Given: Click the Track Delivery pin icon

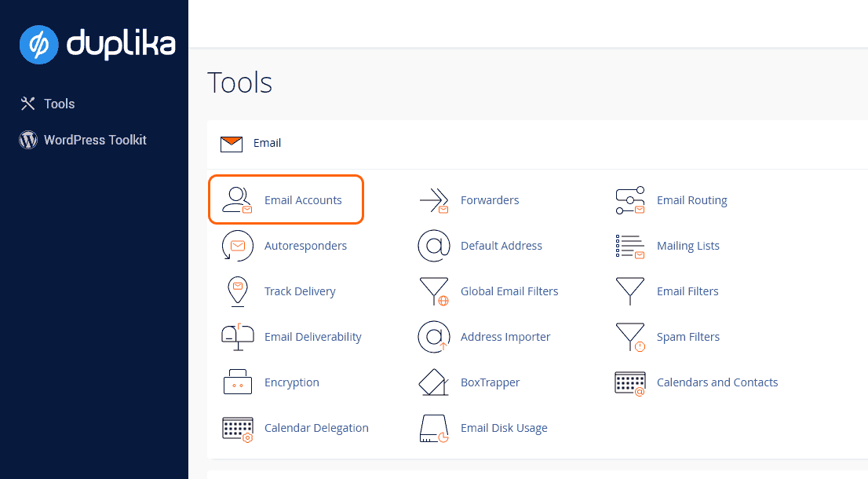Looking at the screenshot, I should [237, 291].
